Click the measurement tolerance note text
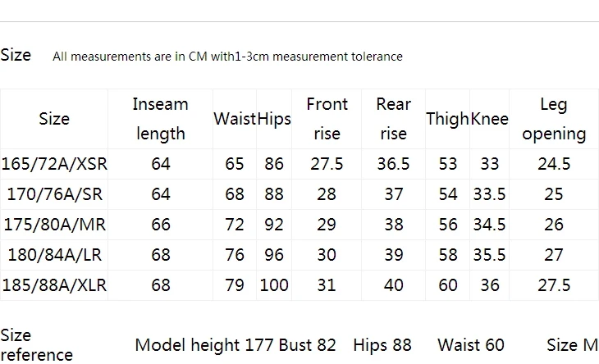The image size is (599, 364). pos(227,57)
